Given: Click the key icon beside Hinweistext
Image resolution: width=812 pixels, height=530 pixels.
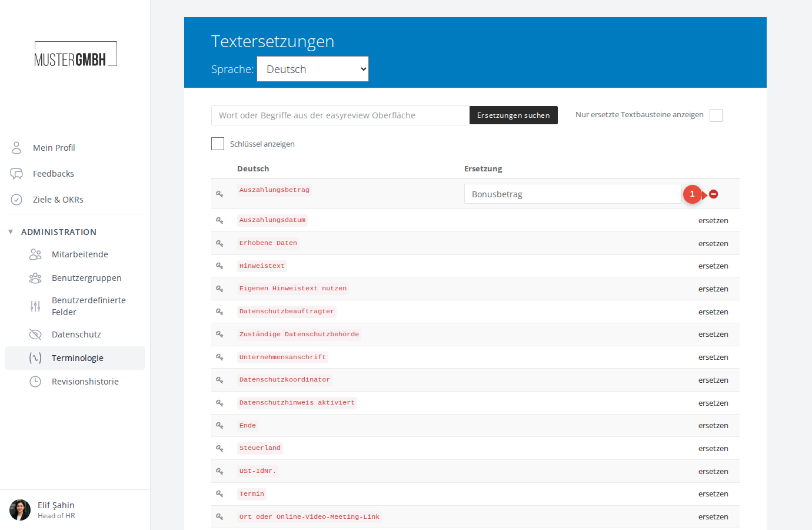Looking at the screenshot, I should (219, 266).
